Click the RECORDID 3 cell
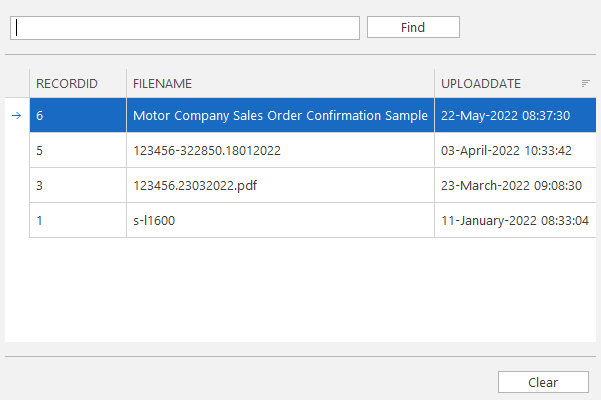The height and width of the screenshot is (400, 601). 78,185
